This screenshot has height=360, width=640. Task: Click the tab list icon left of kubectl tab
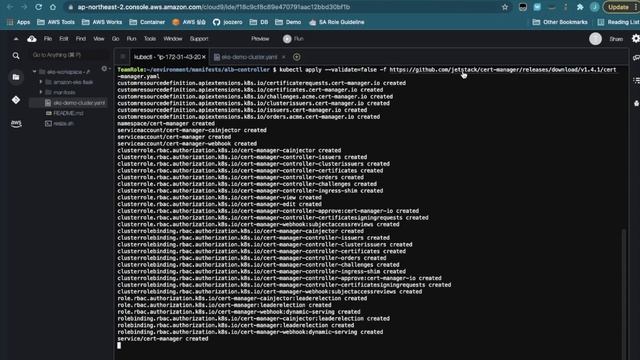[x=123, y=57]
